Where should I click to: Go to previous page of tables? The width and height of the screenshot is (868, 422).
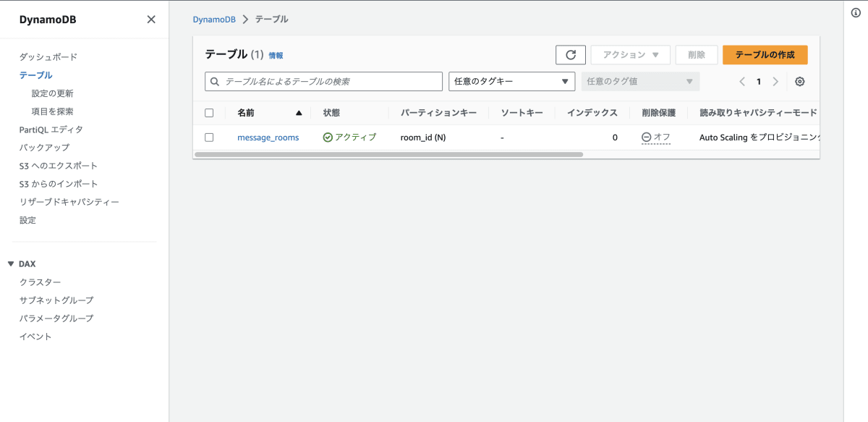742,82
